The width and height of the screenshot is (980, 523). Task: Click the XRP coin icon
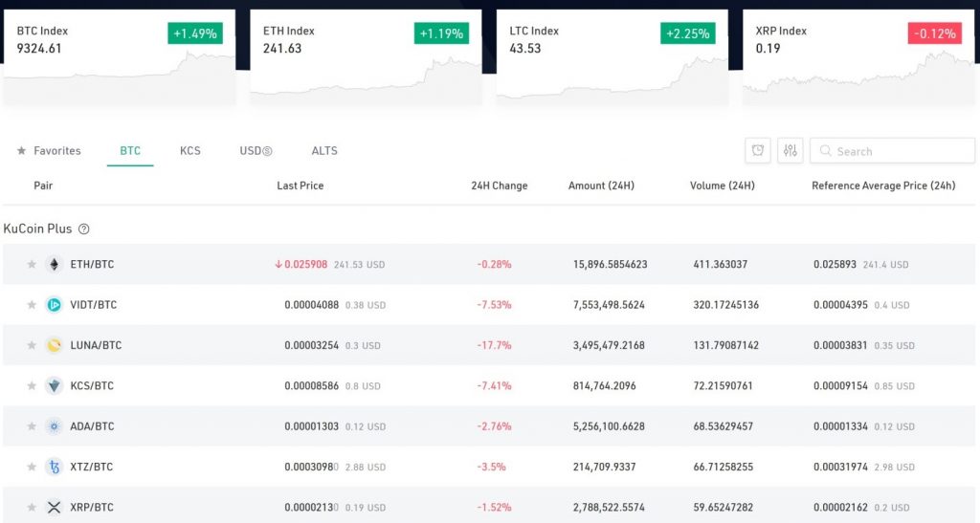(55, 508)
